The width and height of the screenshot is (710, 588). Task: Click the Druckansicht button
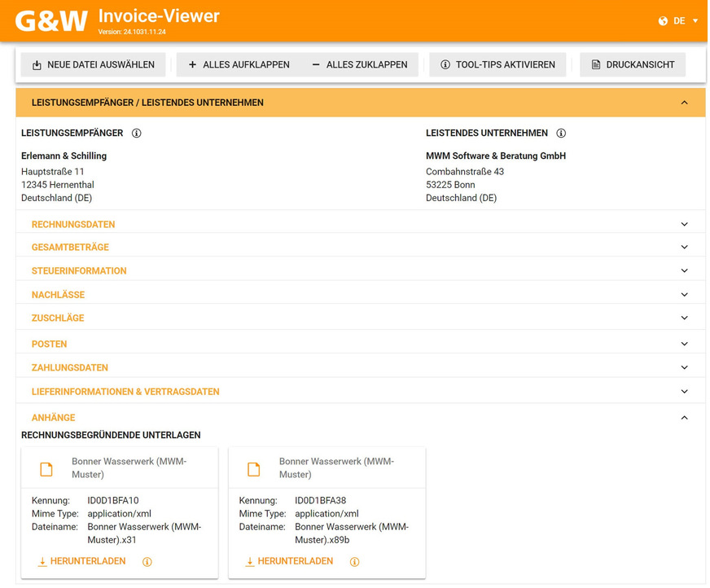633,64
